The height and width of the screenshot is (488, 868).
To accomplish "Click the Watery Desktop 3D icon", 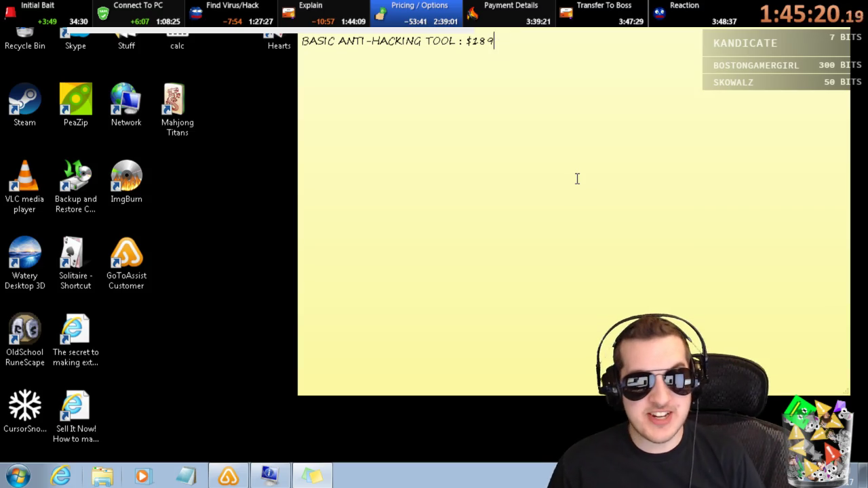I will point(24,263).
